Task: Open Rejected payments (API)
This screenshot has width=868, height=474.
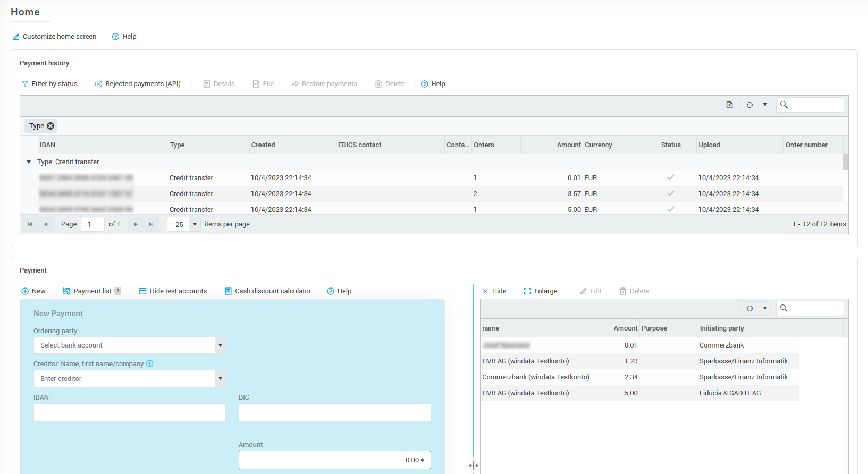Action: pyautogui.click(x=138, y=84)
